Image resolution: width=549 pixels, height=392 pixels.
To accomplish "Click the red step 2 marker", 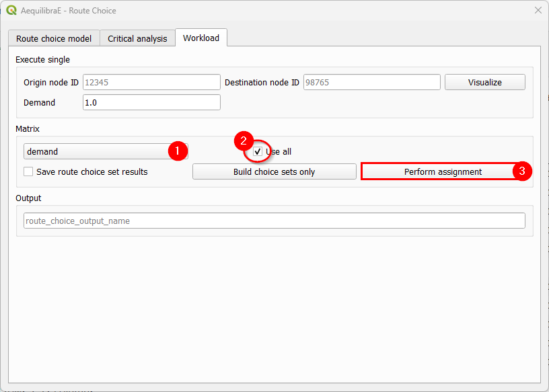I will 243,141.
